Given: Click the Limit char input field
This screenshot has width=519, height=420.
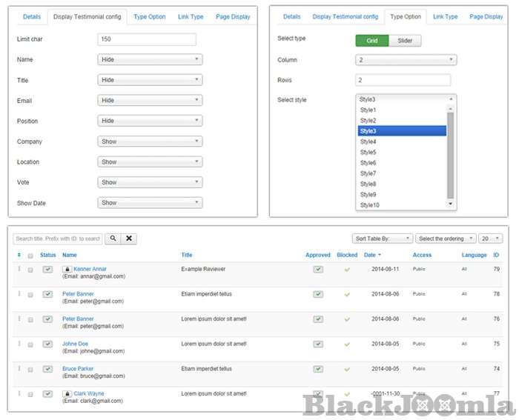Looking at the screenshot, I should [x=147, y=39].
